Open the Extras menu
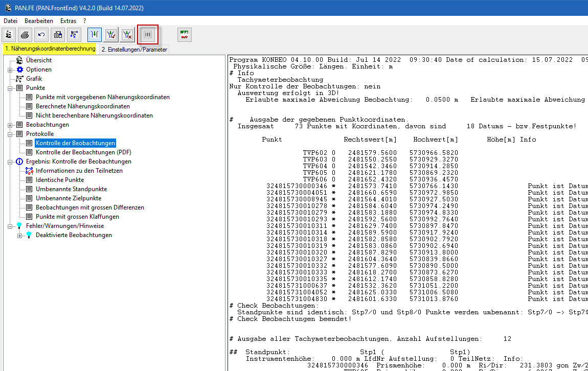The image size is (588, 371). [x=68, y=21]
